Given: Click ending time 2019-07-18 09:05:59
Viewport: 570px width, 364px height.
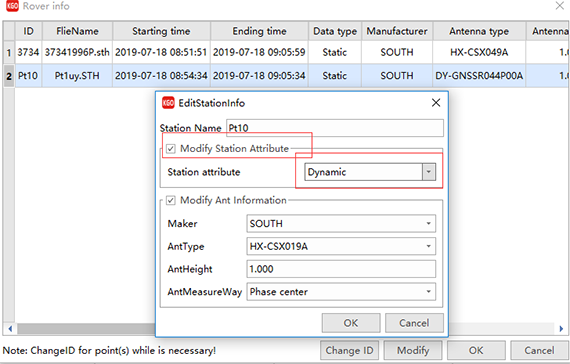Looking at the screenshot, I should click(x=259, y=52).
